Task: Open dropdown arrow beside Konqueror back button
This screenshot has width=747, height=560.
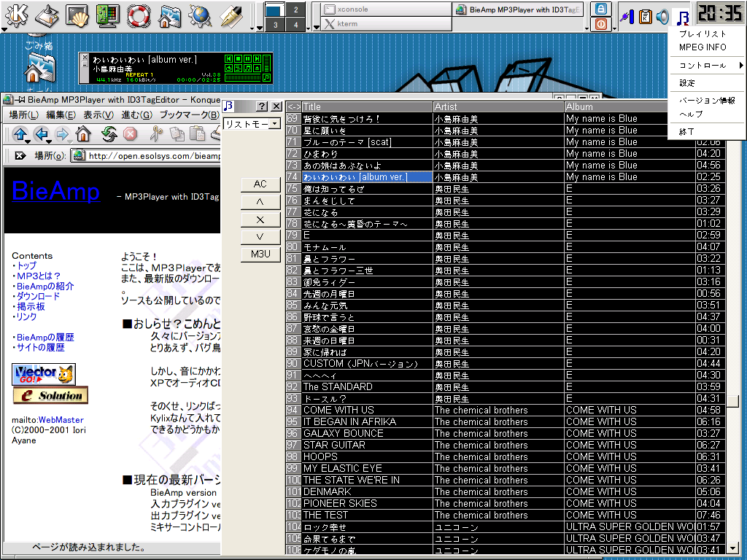Action: (x=49, y=142)
